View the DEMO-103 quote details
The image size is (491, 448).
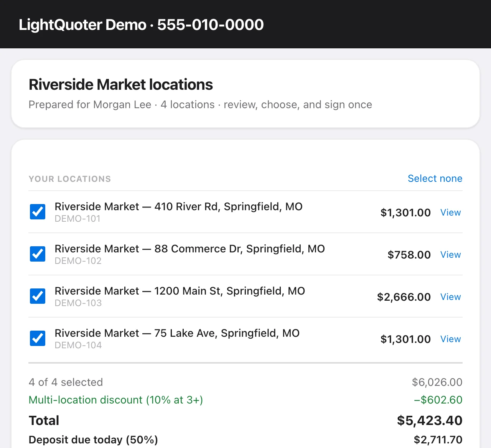450,297
